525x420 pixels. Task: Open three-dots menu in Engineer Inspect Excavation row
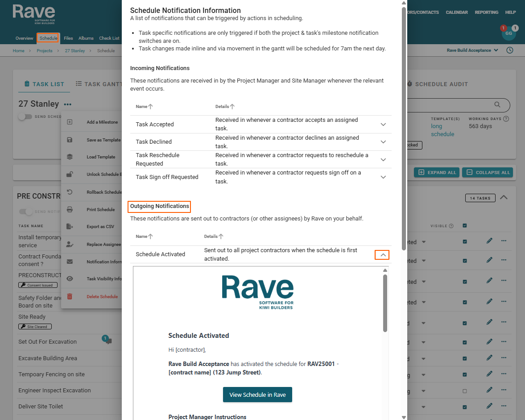coord(504,390)
